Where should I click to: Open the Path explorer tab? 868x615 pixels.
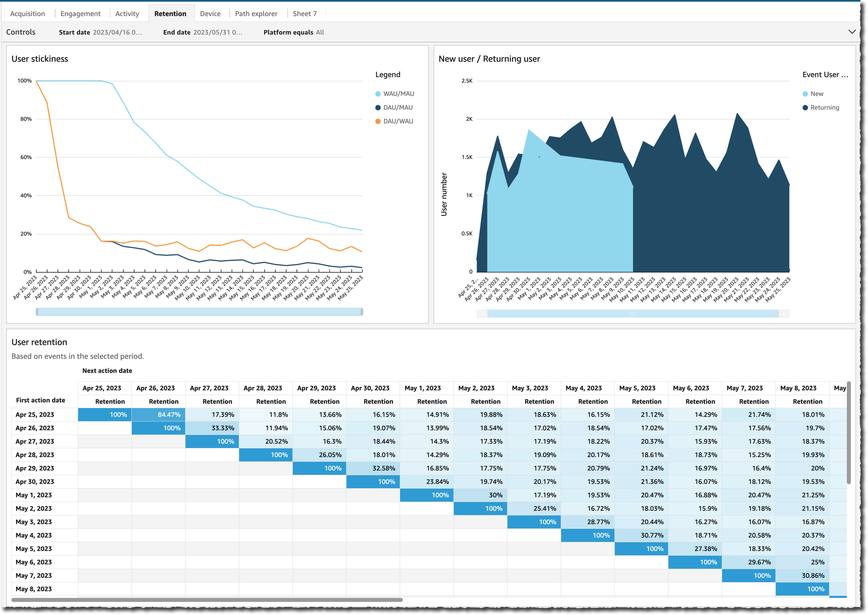click(256, 13)
